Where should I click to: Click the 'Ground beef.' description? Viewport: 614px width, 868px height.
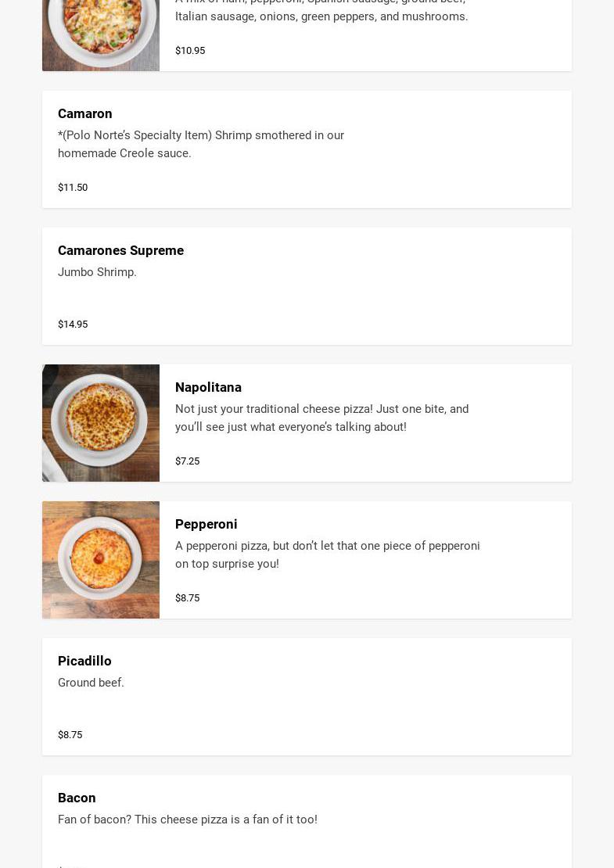91,683
